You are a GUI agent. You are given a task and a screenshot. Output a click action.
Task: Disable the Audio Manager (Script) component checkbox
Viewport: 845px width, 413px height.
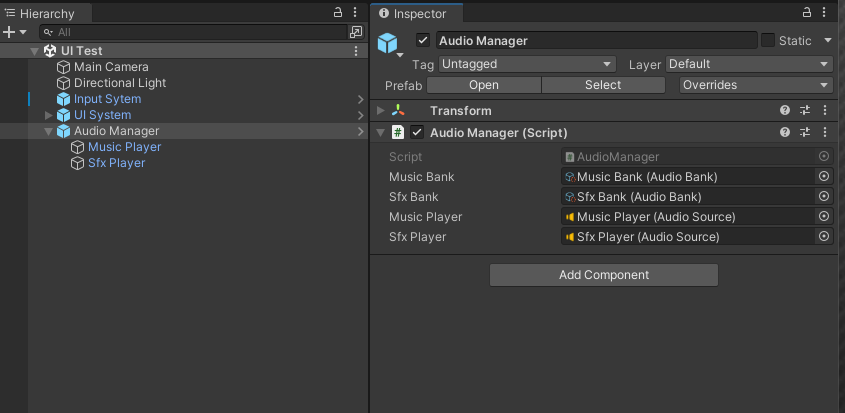click(417, 132)
